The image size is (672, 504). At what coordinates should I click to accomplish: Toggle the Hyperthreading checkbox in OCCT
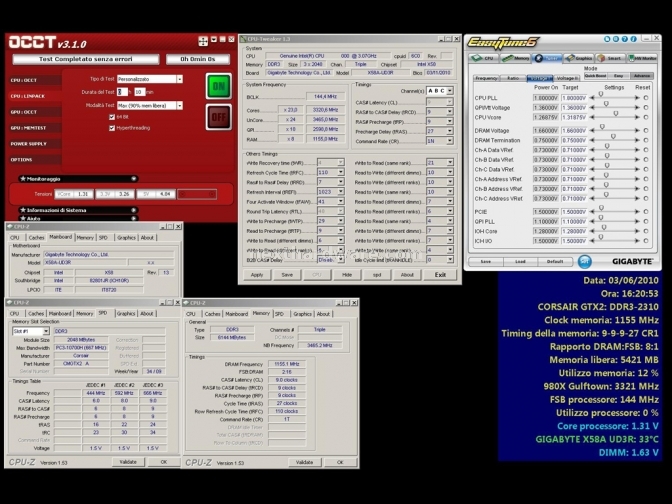(112, 128)
